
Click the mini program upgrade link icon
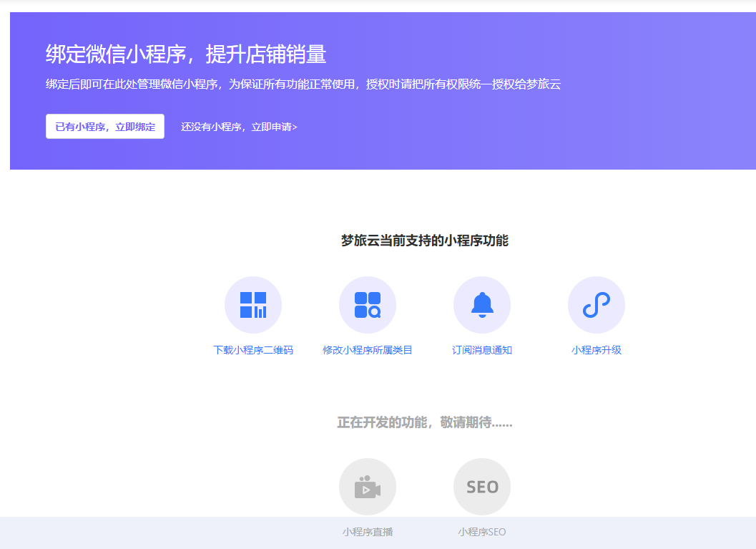pos(597,305)
